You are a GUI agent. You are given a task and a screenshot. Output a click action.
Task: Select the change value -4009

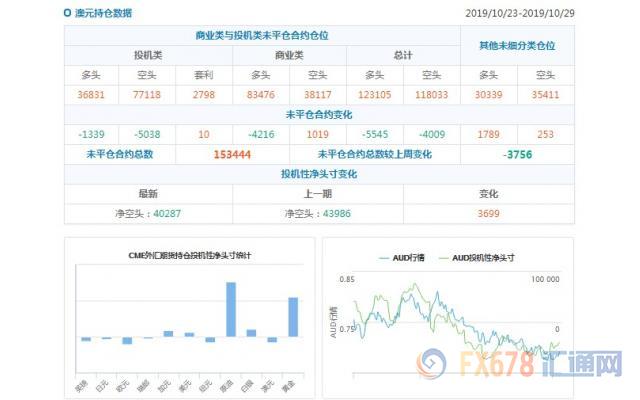tap(432, 134)
